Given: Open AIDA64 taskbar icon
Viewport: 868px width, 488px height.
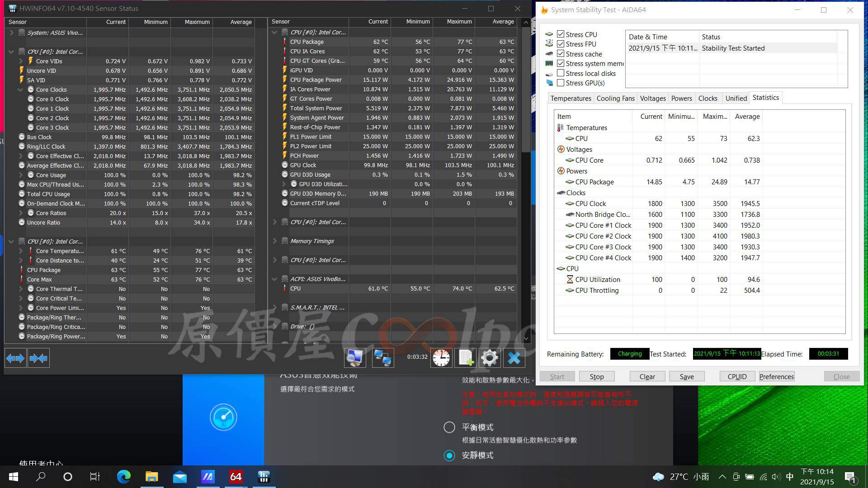Looking at the screenshot, I should [x=236, y=477].
